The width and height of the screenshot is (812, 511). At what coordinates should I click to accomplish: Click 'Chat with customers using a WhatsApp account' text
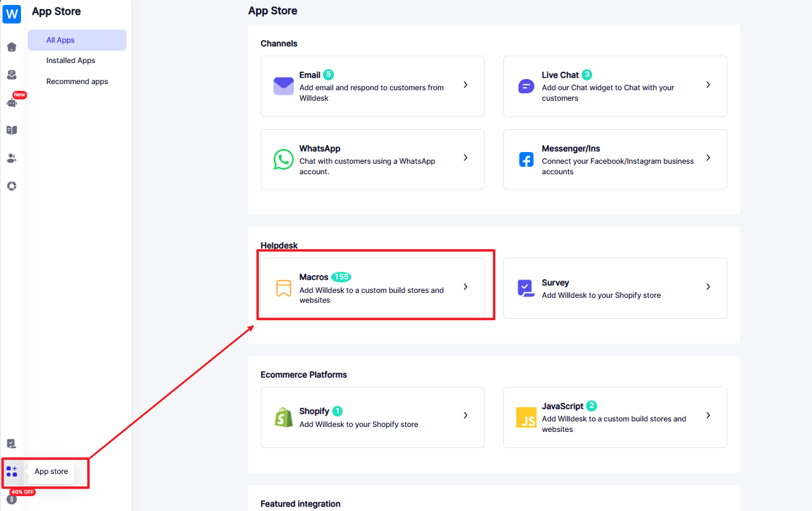coord(367,166)
